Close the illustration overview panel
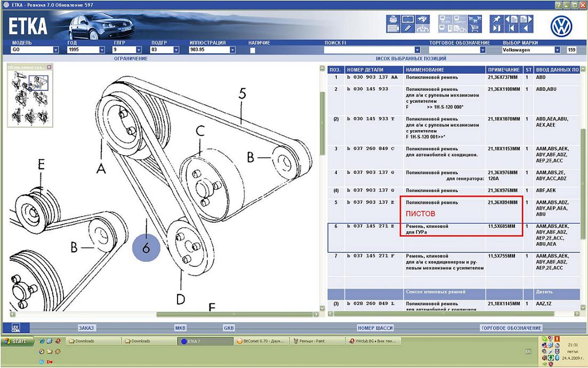Viewport: 588px width, 368px height. 49,67
